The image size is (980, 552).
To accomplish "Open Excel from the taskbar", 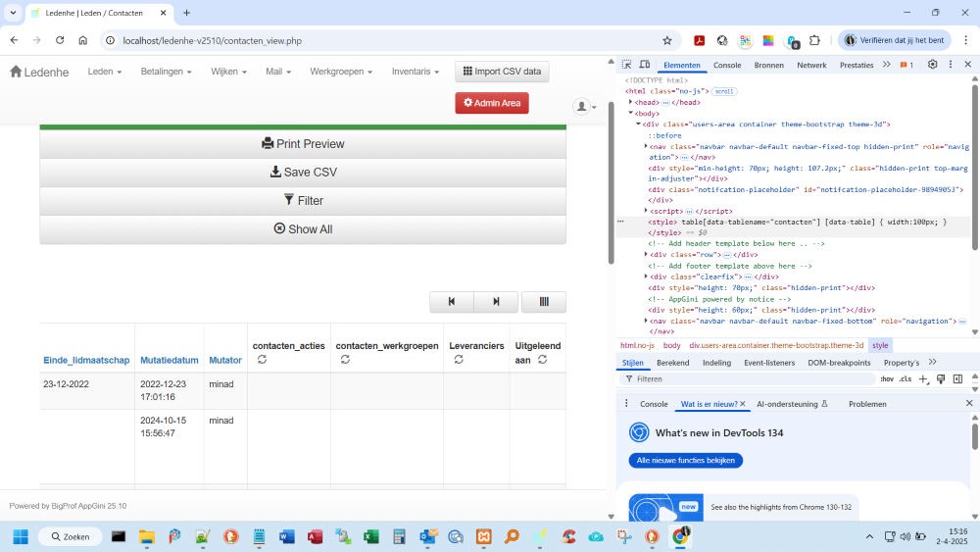I will pyautogui.click(x=371, y=536).
